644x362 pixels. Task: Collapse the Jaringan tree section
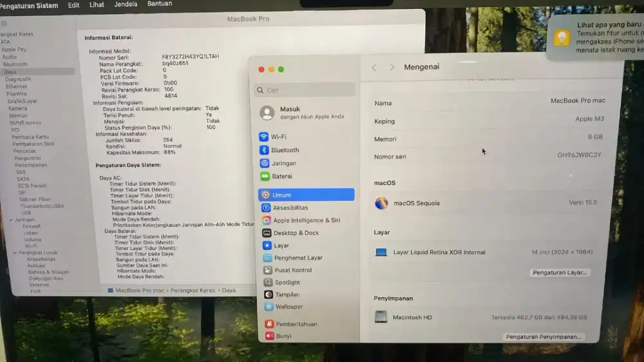11,220
